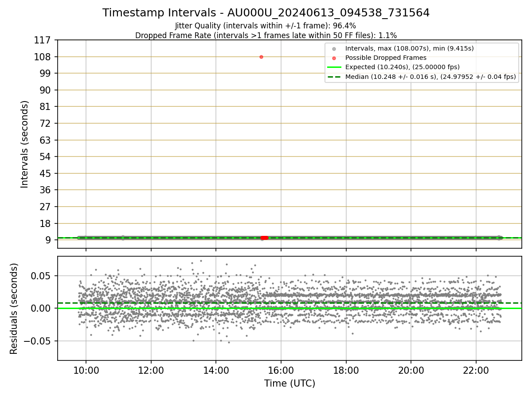
Task: Click the 18 y-axis tick label
Action: click(x=45, y=223)
